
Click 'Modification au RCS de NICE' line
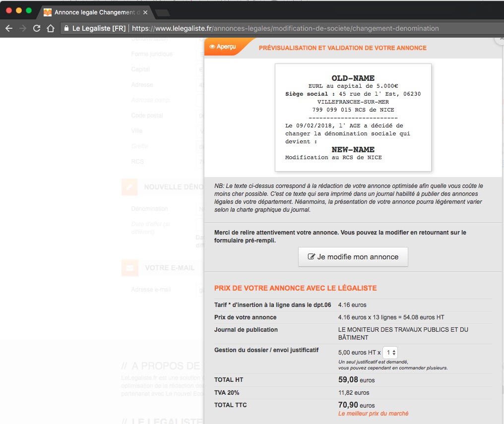tap(333, 157)
